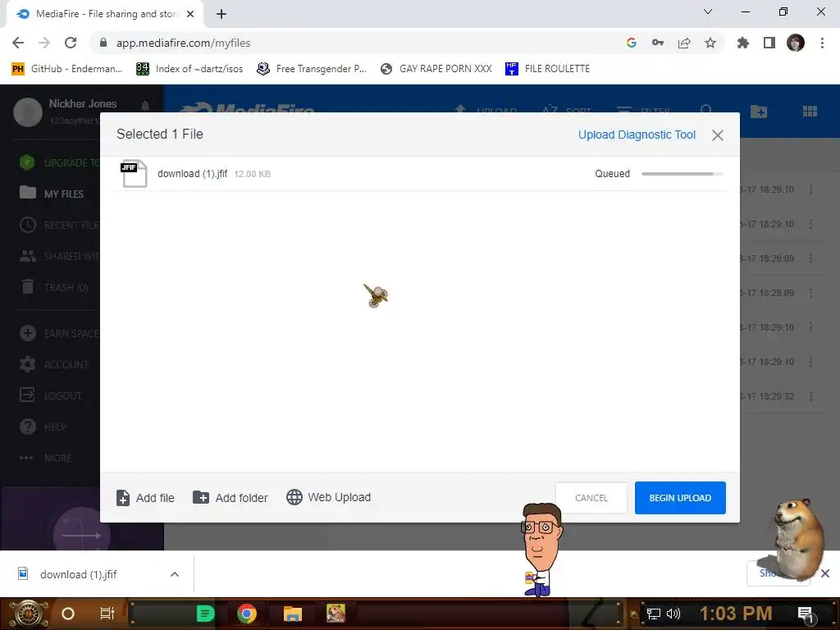Open RECENT FILES in the sidebar
Image resolution: width=840 pixels, height=630 pixels.
(x=59, y=225)
